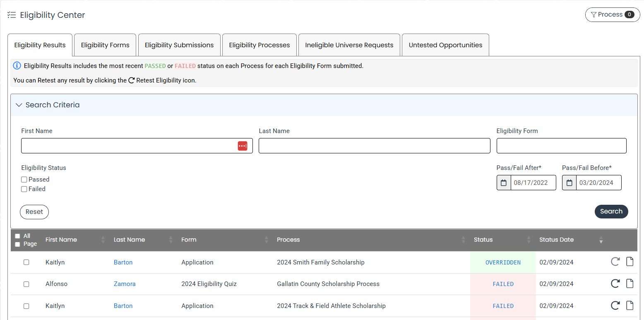Collapse the Search Criteria panel
This screenshot has height=320, width=644.
pyautogui.click(x=19, y=105)
